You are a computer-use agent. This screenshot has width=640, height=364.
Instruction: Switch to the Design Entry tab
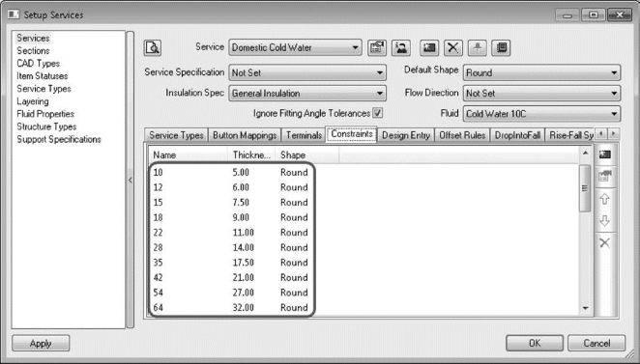(406, 135)
